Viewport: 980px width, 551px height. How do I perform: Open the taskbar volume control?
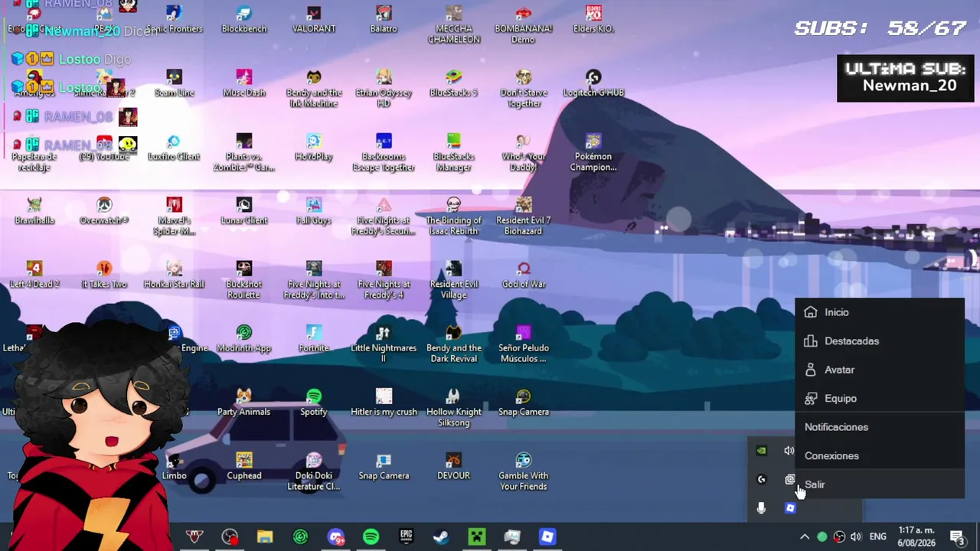[x=856, y=537]
